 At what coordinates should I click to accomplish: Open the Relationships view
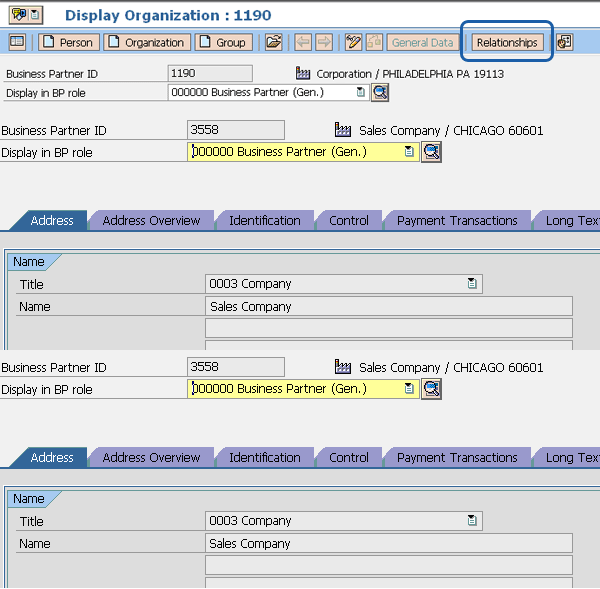pyautogui.click(x=507, y=42)
